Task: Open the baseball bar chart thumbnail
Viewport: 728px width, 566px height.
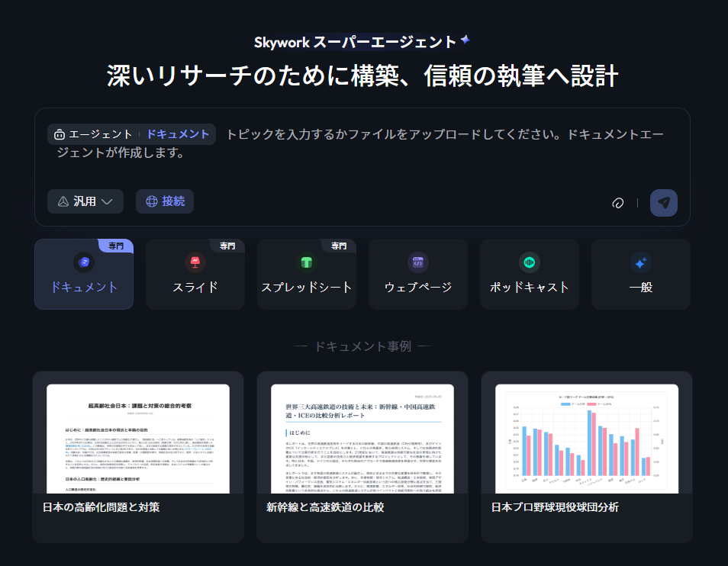Action: click(x=587, y=439)
